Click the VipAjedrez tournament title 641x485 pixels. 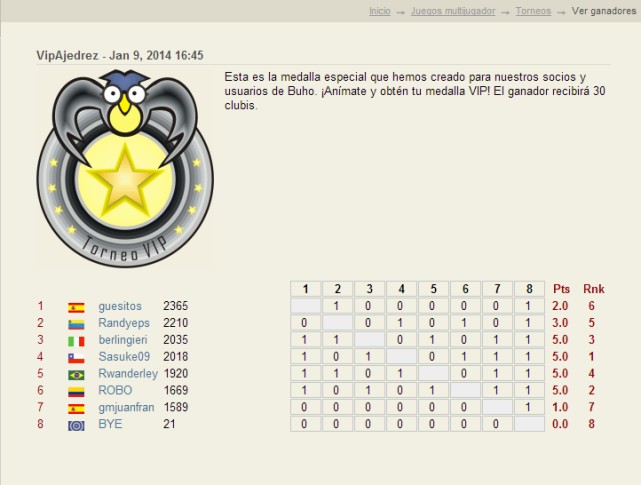pos(120,55)
